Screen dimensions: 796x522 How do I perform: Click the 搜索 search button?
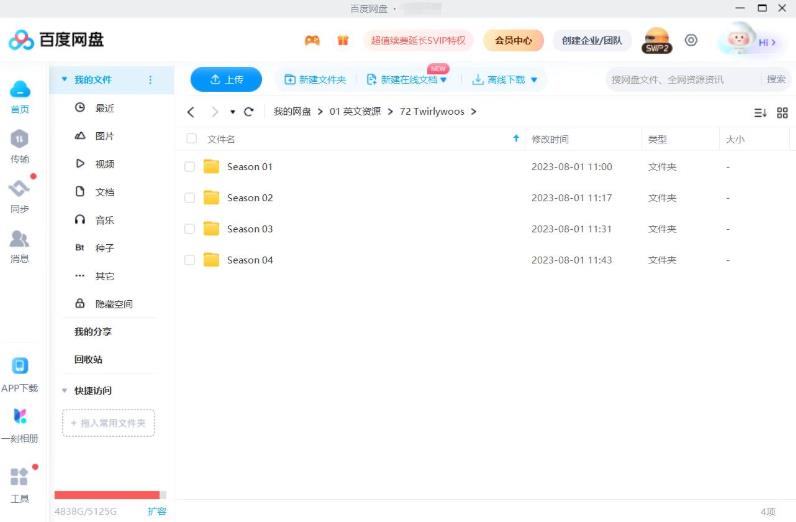click(x=776, y=80)
